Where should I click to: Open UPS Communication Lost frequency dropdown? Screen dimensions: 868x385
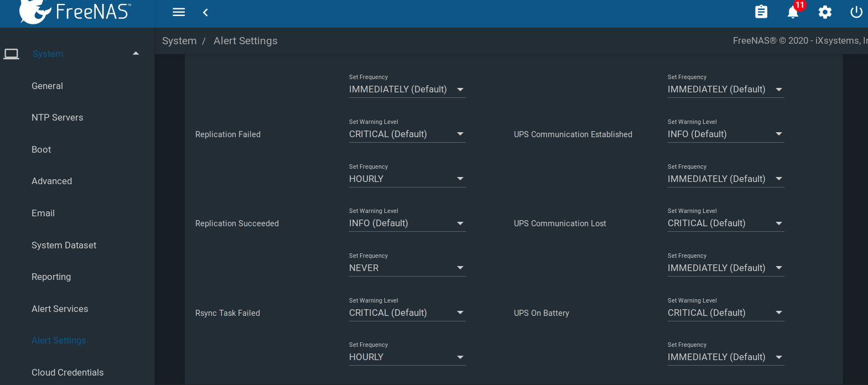(x=726, y=268)
